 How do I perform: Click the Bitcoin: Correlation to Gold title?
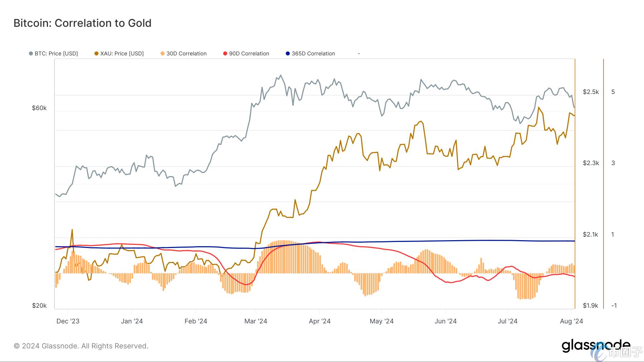83,23
